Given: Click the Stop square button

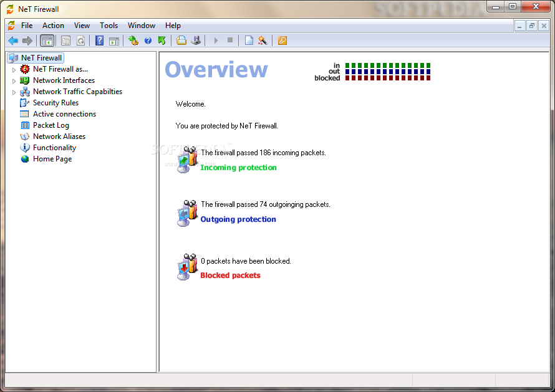Looking at the screenshot, I should click(x=230, y=41).
